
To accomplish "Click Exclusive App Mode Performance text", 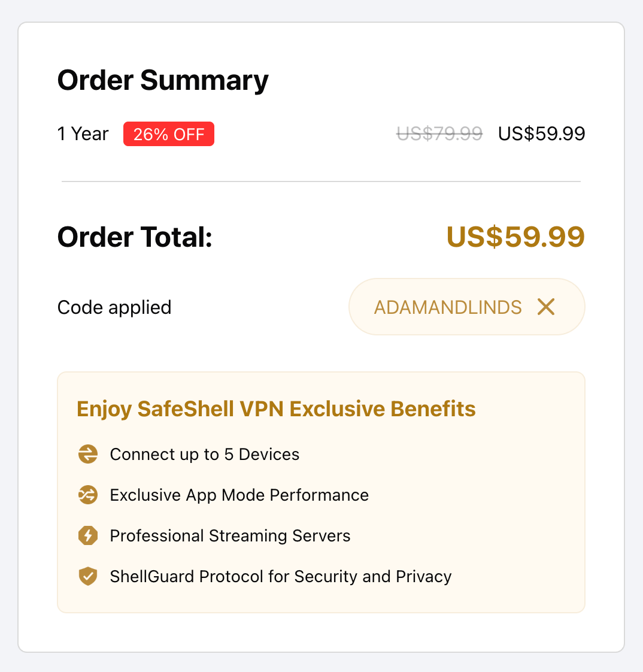I will click(x=239, y=495).
